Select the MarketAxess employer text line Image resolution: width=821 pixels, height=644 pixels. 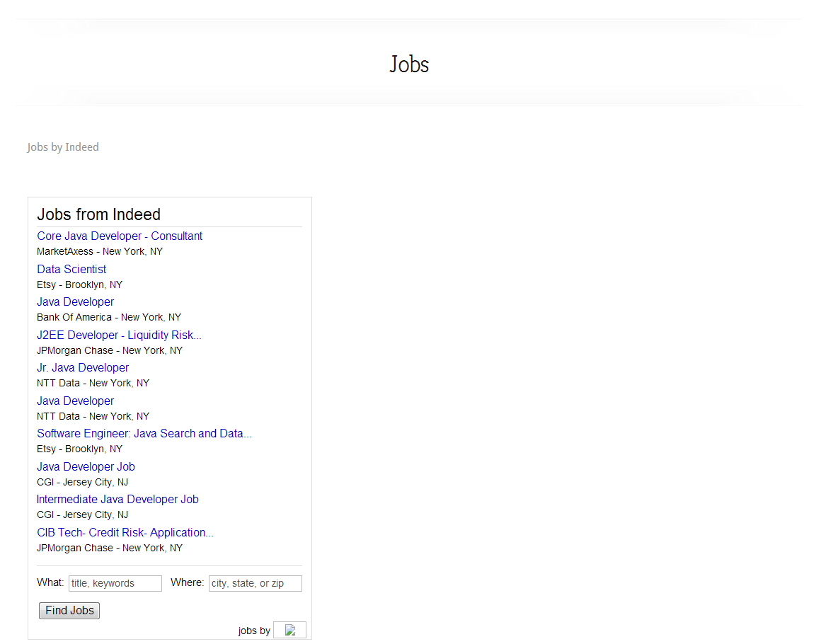(99, 251)
